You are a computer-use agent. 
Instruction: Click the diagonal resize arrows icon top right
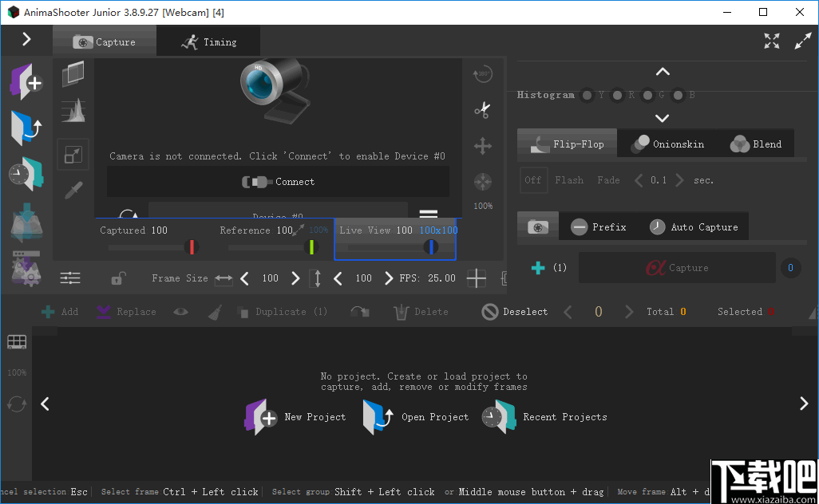pos(803,41)
